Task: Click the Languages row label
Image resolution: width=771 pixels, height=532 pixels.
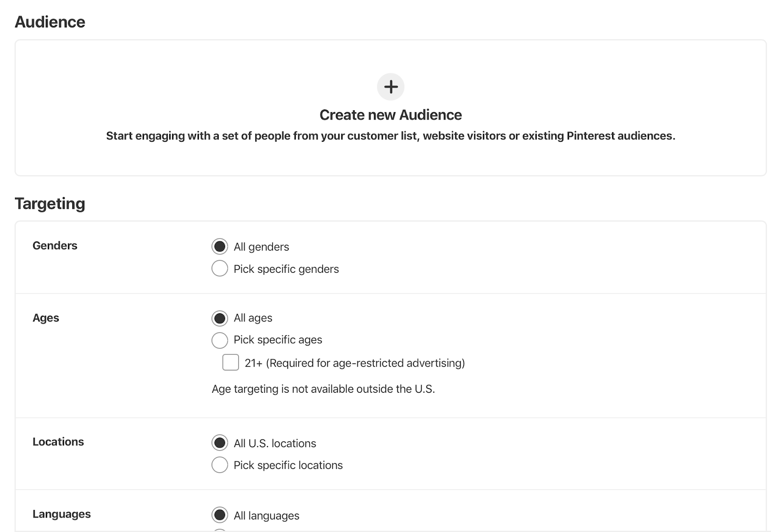Action: tap(62, 514)
